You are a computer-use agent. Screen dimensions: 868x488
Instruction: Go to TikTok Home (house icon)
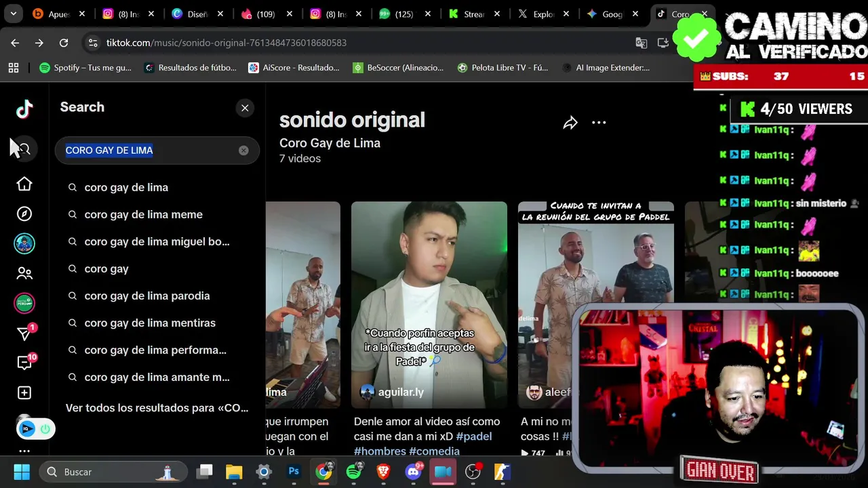point(24,184)
